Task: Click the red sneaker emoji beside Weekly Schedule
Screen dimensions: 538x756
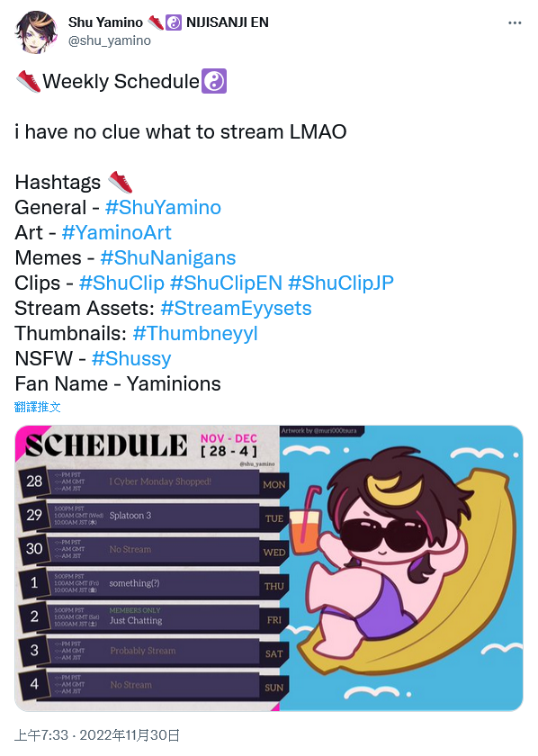Action: [x=28, y=81]
